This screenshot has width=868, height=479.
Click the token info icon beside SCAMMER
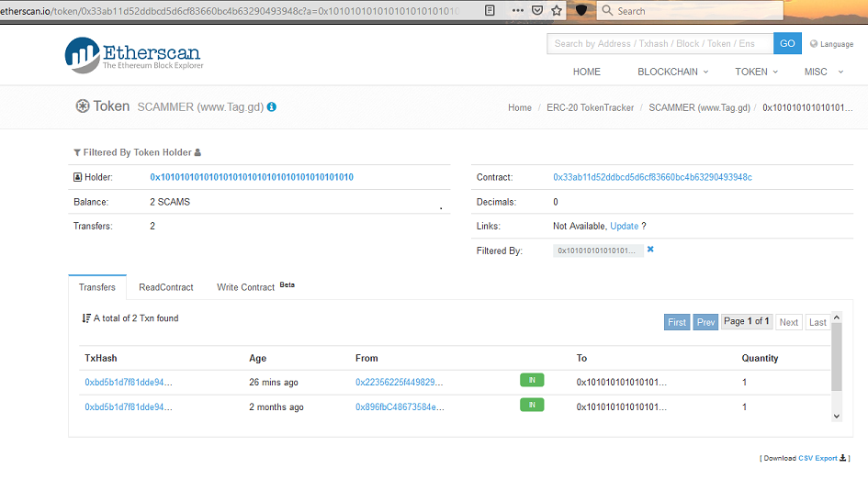[x=271, y=106]
